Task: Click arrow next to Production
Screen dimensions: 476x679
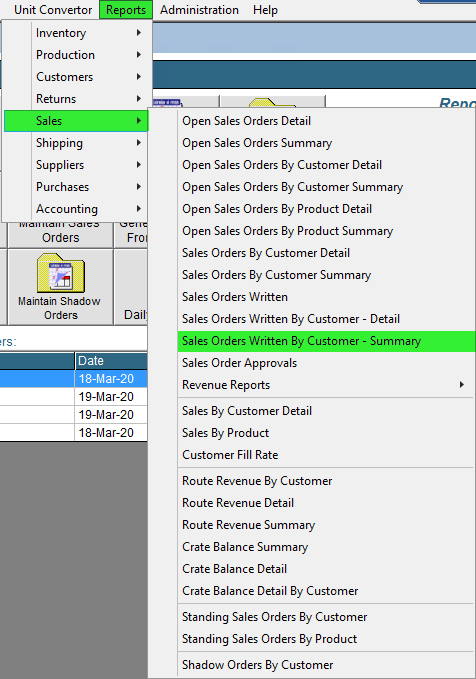Action: (x=139, y=55)
